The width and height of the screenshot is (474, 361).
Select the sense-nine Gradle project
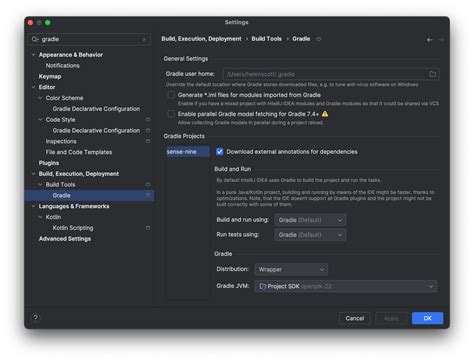pos(188,152)
